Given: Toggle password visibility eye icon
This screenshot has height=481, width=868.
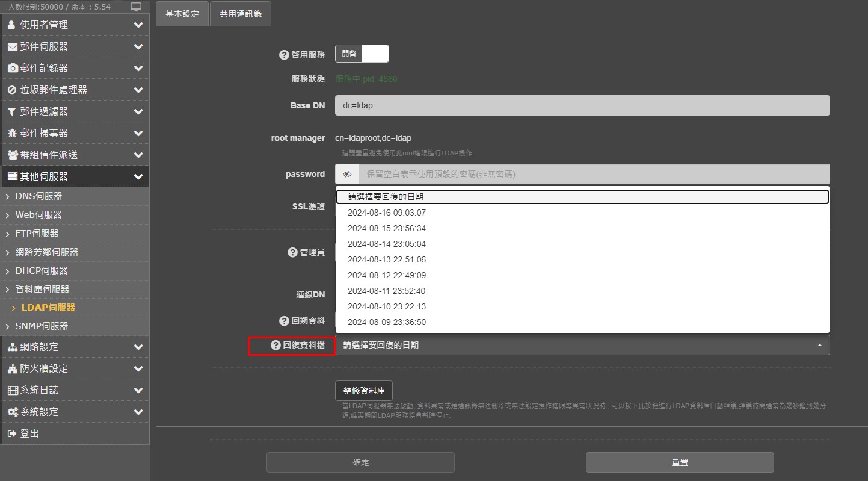Looking at the screenshot, I should coord(347,175).
